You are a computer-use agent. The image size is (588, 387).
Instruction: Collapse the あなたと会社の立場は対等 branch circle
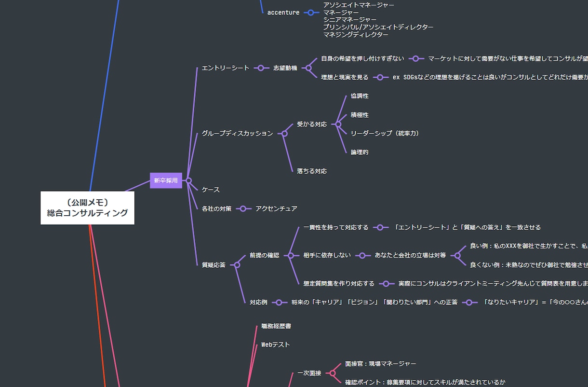pos(457,255)
